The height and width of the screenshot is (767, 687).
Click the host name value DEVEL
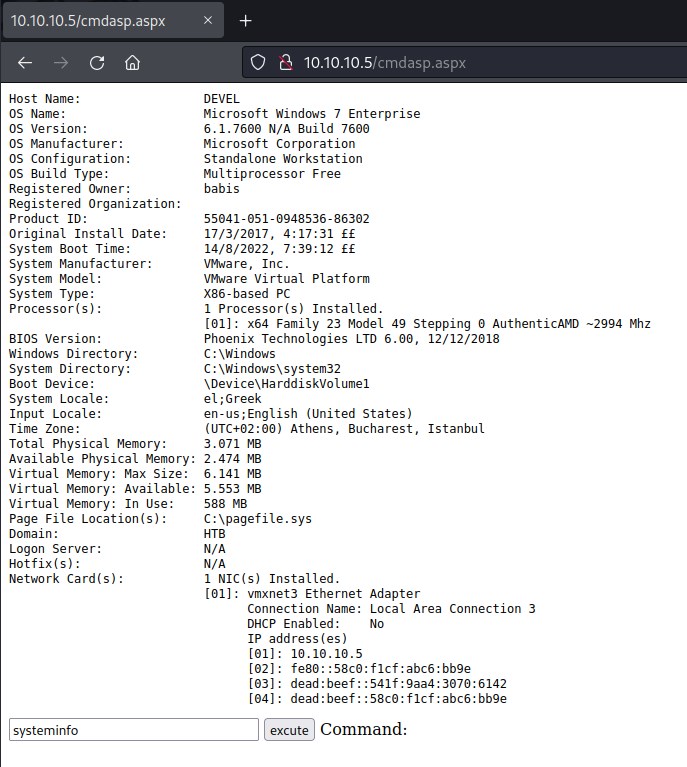coord(222,99)
